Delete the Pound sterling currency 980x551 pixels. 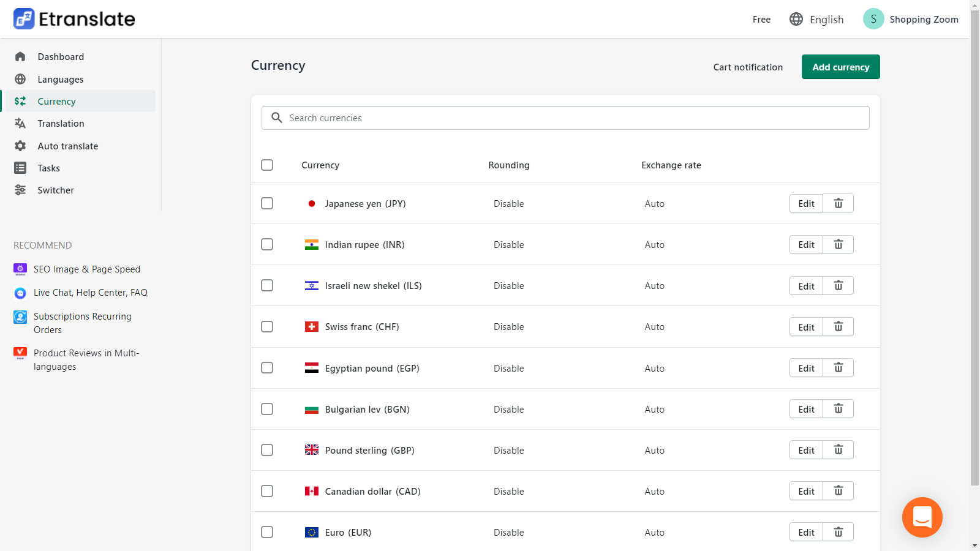click(839, 449)
